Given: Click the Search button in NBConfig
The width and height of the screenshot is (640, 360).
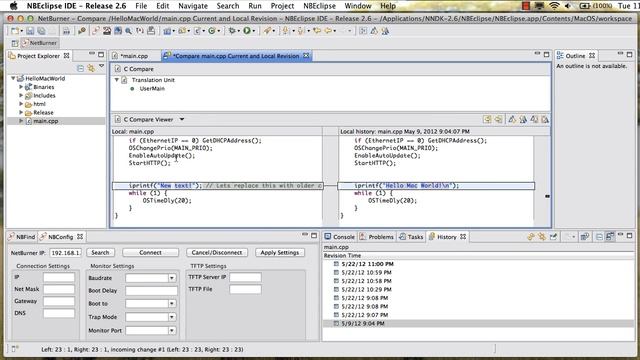Looking at the screenshot, I should (100, 253).
